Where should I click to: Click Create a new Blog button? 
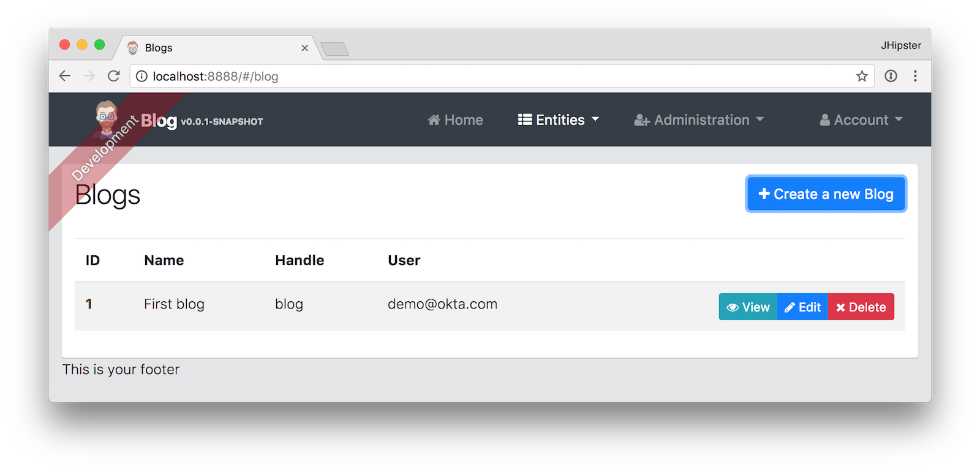click(826, 194)
